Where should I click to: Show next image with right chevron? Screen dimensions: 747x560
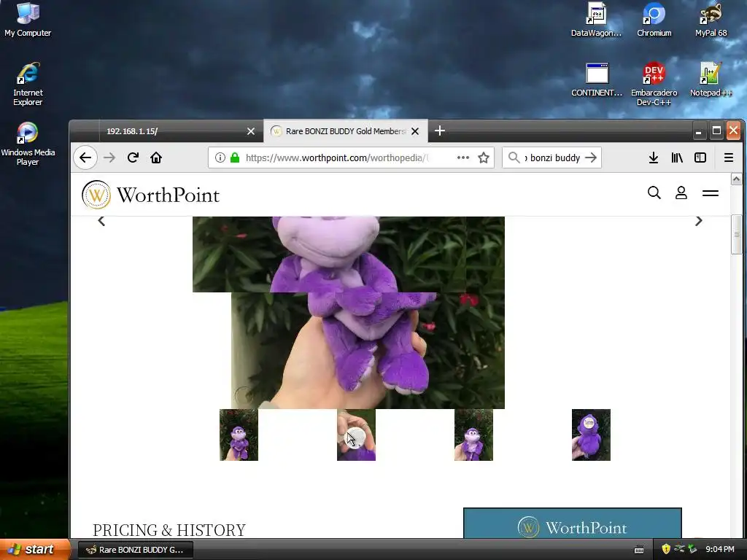(698, 221)
